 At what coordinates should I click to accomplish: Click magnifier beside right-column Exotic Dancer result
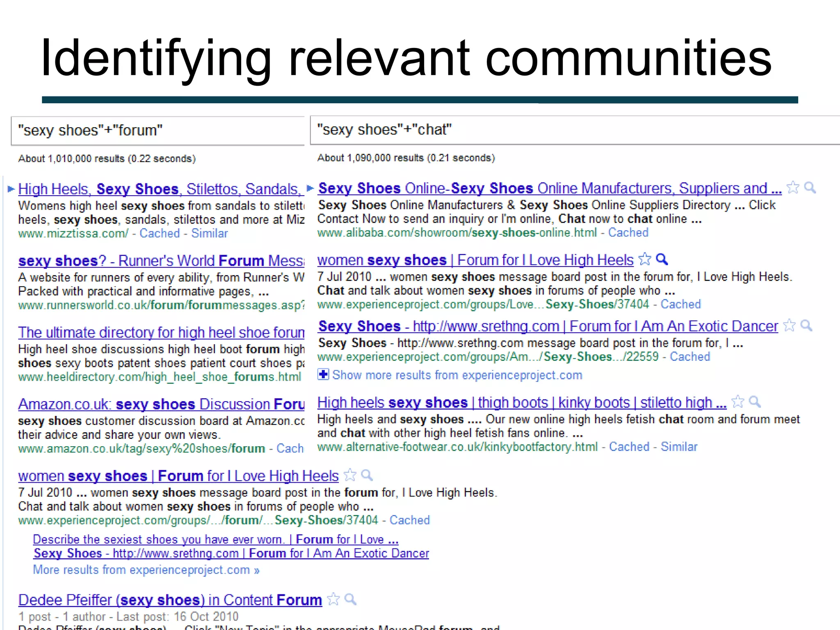[806, 326]
